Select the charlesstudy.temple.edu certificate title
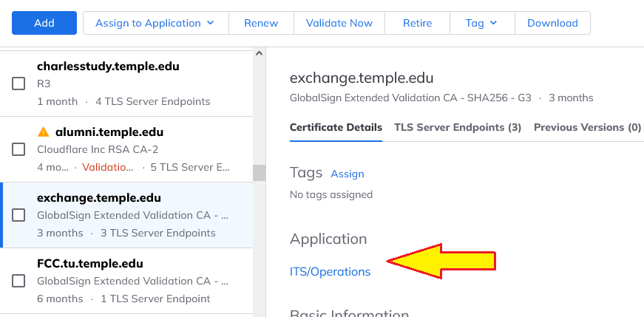This screenshot has width=644, height=317. 108,66
